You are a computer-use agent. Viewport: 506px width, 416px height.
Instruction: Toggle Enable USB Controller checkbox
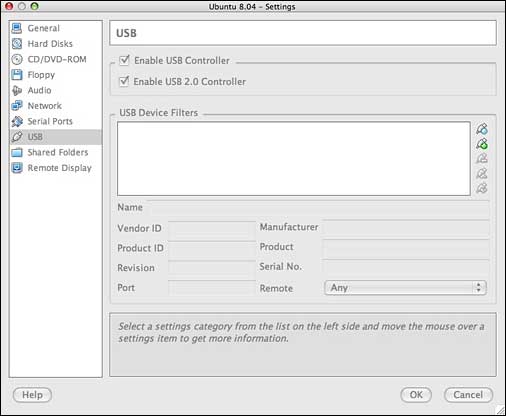(x=124, y=60)
